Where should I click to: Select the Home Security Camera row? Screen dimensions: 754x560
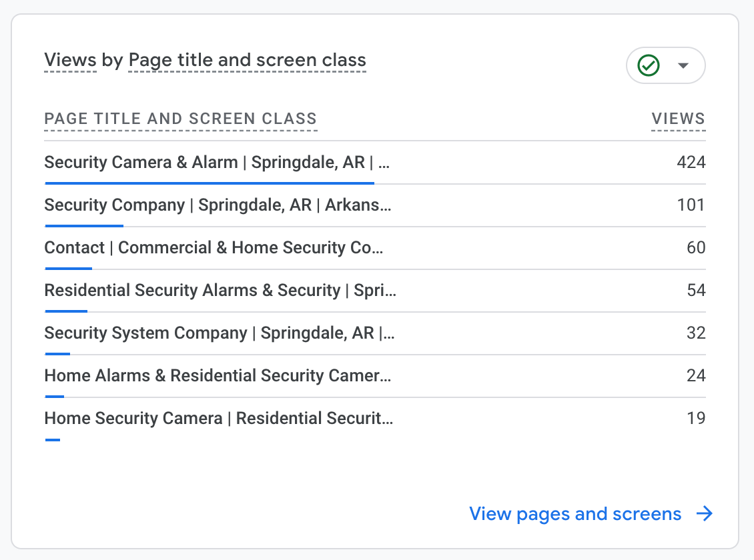tap(218, 418)
